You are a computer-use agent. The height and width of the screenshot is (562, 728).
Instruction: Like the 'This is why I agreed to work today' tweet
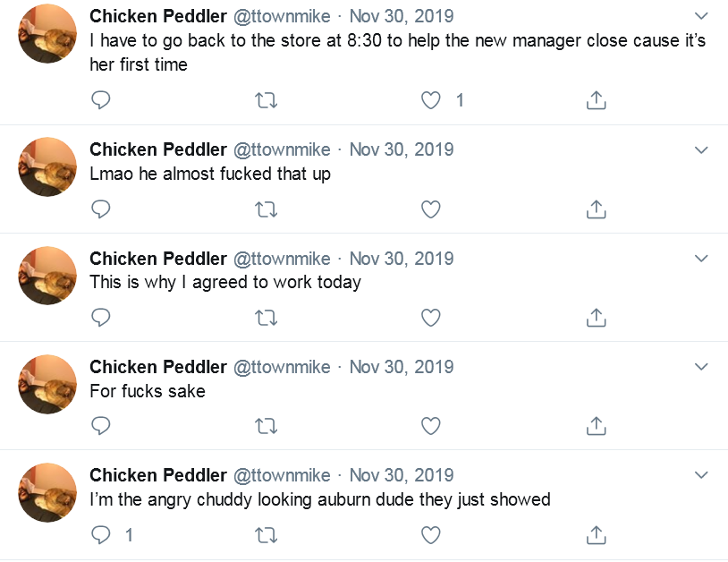pyautogui.click(x=431, y=318)
